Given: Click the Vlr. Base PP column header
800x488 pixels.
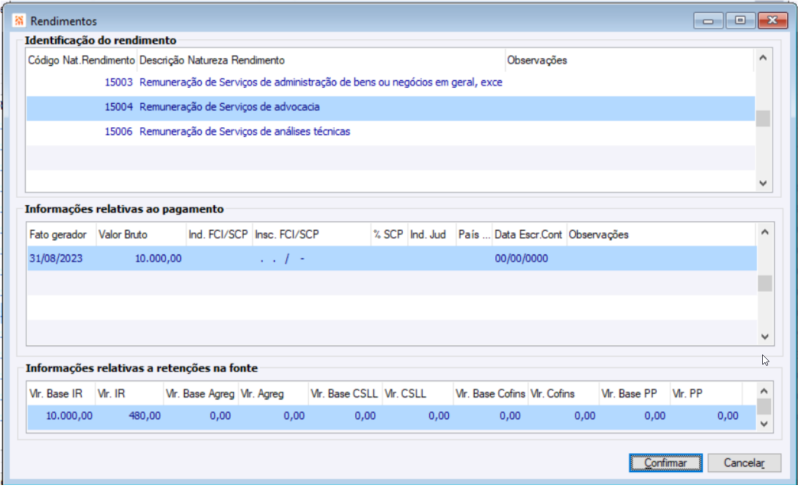Looking at the screenshot, I should click(x=634, y=394).
